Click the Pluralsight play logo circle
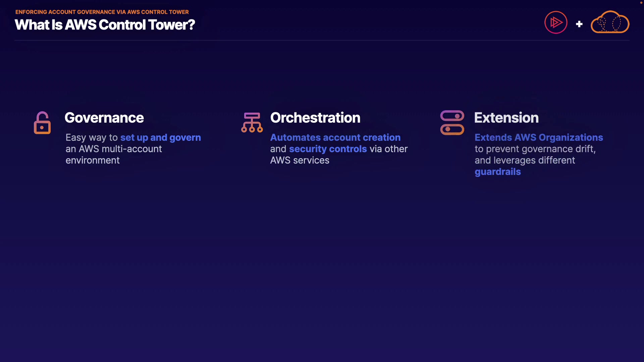Image resolution: width=644 pixels, height=362 pixels. coord(556,22)
